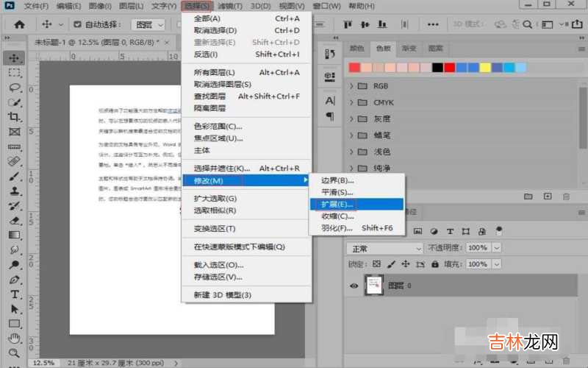Toggle layer filtering on/off switch
The width and height of the screenshot is (588, 368).
click(x=499, y=230)
